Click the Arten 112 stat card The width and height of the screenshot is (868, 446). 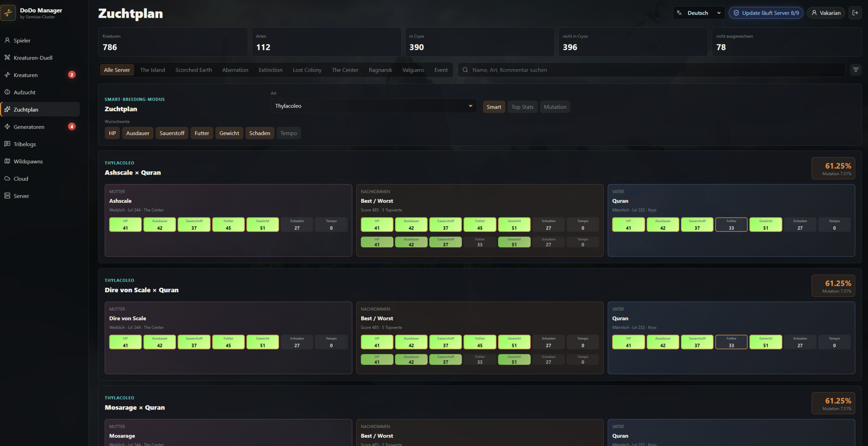326,42
